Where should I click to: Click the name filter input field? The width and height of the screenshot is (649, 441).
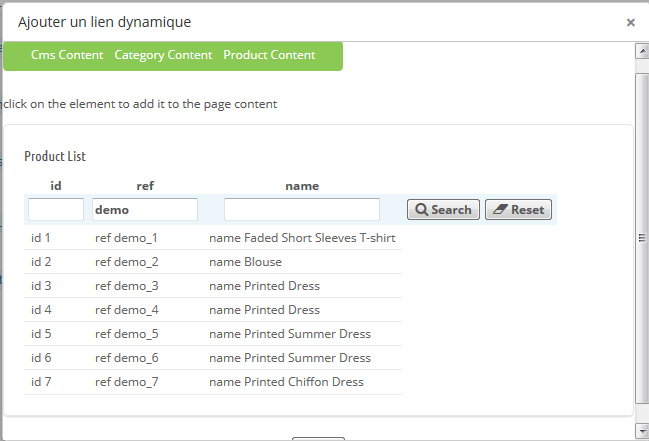pyautogui.click(x=302, y=210)
